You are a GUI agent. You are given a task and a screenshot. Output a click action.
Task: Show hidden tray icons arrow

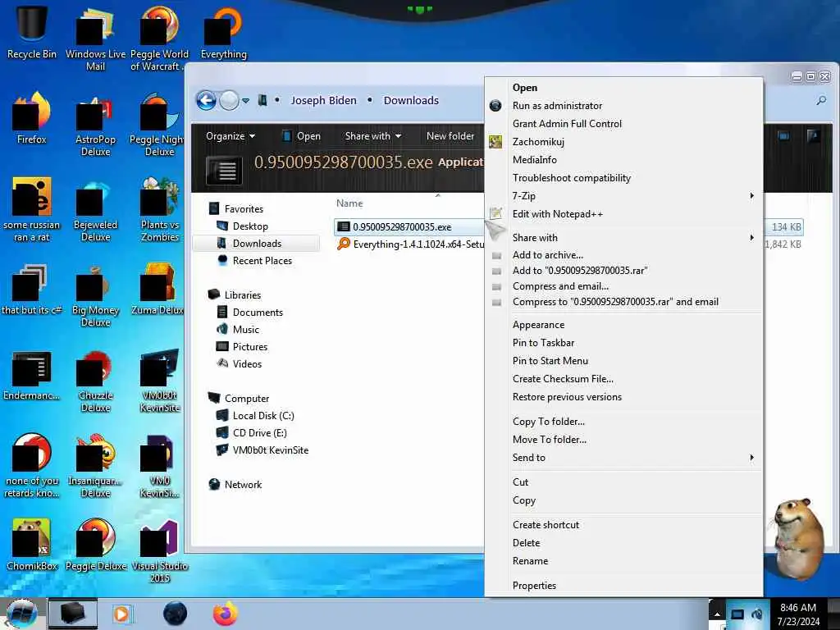click(717, 614)
